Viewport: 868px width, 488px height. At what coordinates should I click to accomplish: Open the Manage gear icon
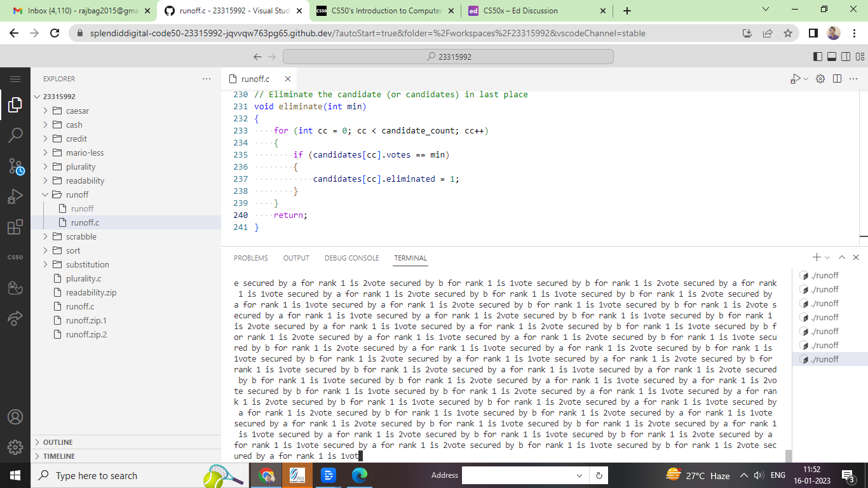(x=15, y=447)
